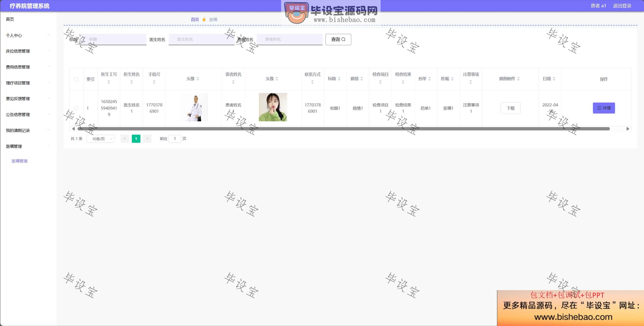644x326 pixels.
Task: Open 详情 for row 1
Action: click(604, 108)
